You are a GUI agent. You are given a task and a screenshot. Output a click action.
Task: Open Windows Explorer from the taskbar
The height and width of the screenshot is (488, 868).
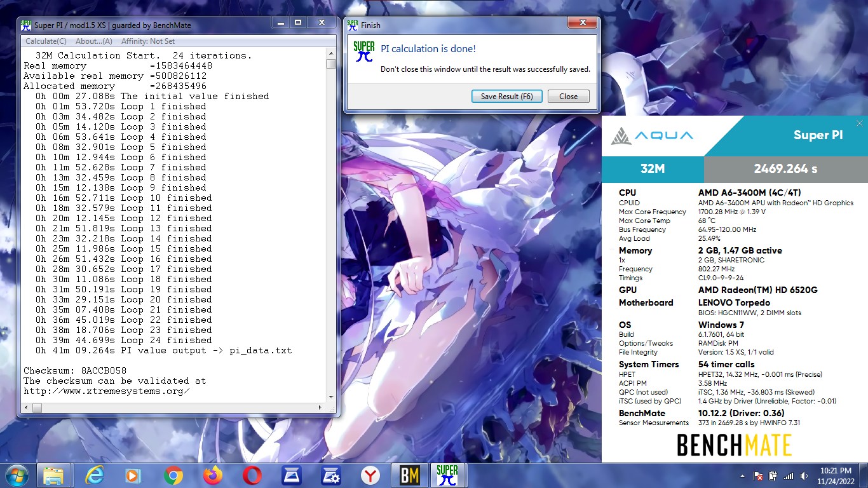coord(53,475)
